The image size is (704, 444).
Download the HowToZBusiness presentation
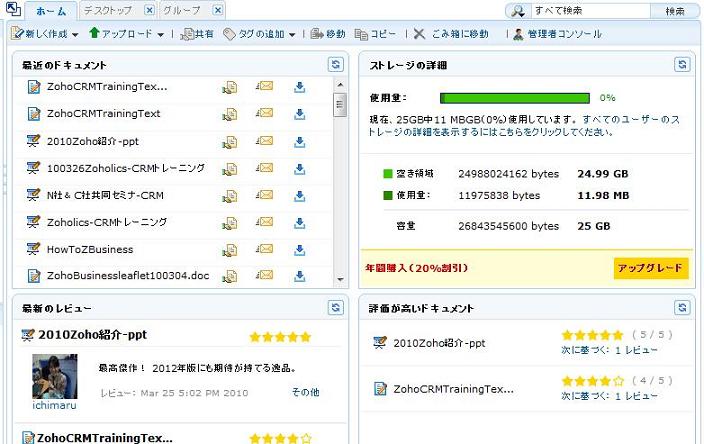[x=299, y=250]
